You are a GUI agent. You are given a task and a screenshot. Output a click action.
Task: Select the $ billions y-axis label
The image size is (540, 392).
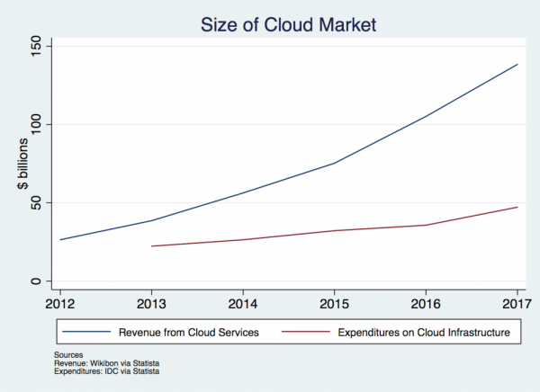26,165
